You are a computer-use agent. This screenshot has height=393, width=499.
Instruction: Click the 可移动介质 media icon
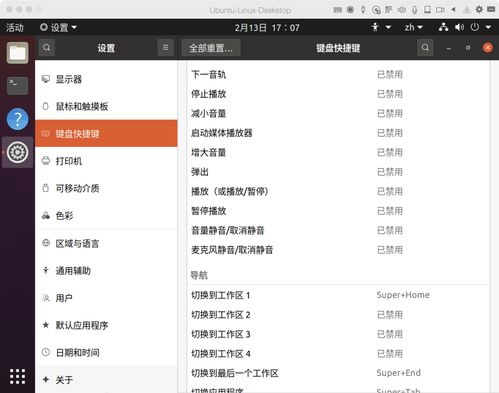tap(46, 188)
